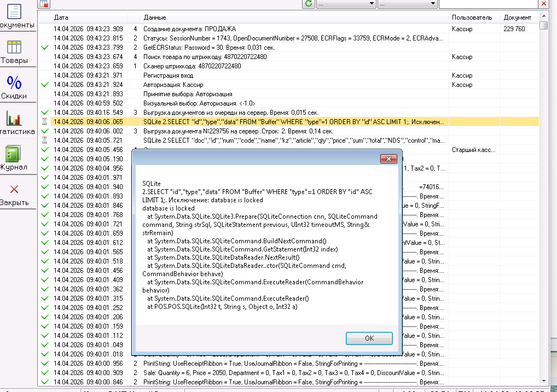Click green checkmark on 09:40:16 .549 row

pyautogui.click(x=45, y=113)
